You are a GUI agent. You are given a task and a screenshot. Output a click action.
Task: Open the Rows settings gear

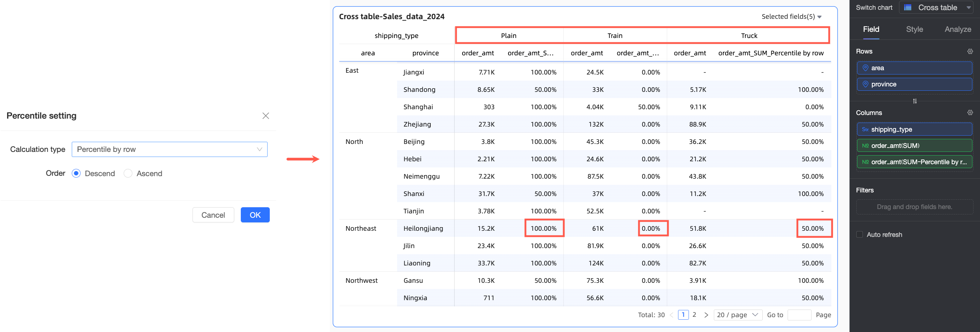(x=970, y=51)
